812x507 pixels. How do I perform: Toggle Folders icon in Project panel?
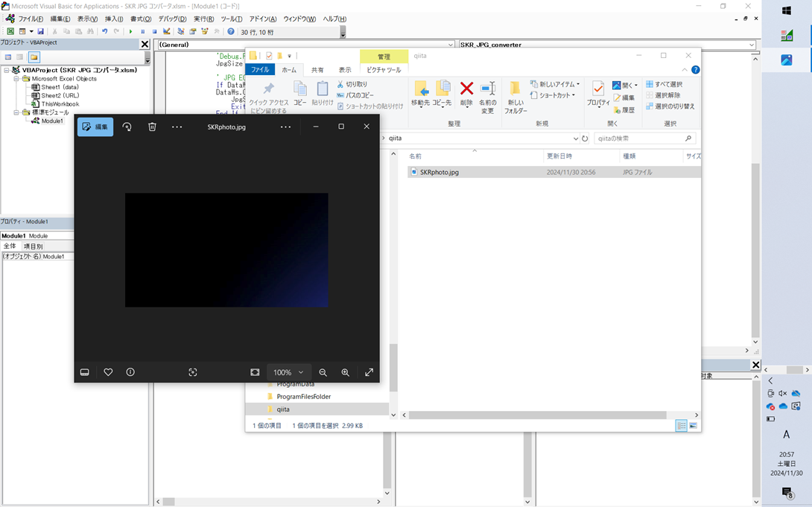pyautogui.click(x=34, y=57)
